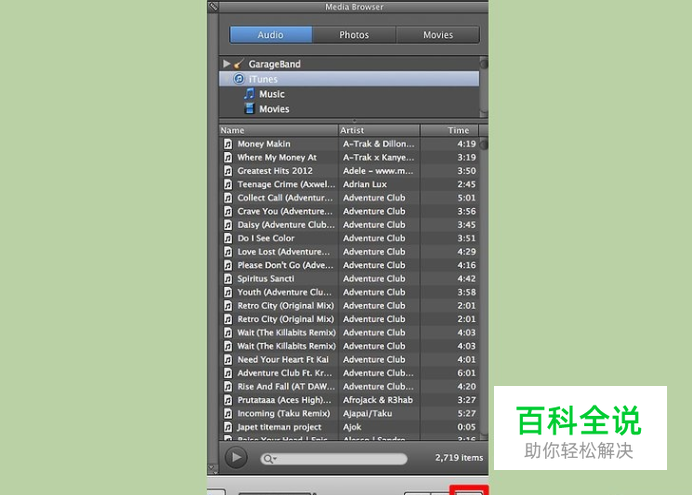Select the song Greatest Hits 2012
The height and width of the screenshot is (495, 692).
click(275, 171)
